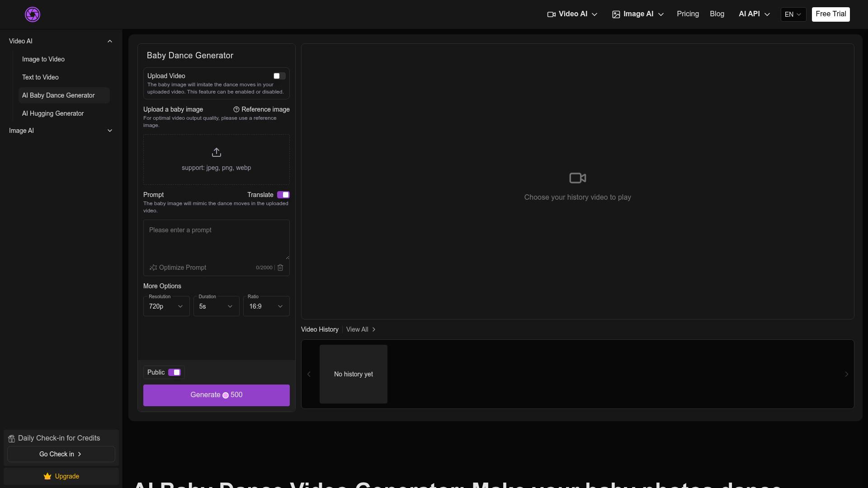Toggle the Upload Video switch
The image size is (868, 488).
[x=279, y=76]
